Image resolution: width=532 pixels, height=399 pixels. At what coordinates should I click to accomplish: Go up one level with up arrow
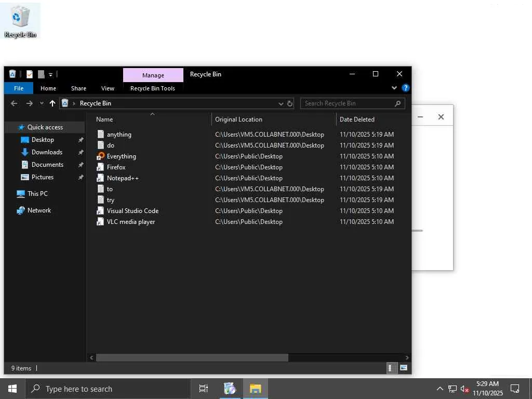(x=52, y=103)
